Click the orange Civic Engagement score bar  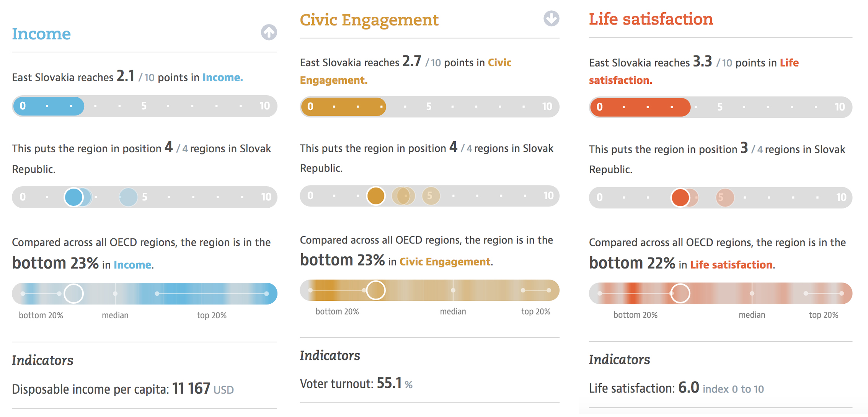click(x=343, y=107)
